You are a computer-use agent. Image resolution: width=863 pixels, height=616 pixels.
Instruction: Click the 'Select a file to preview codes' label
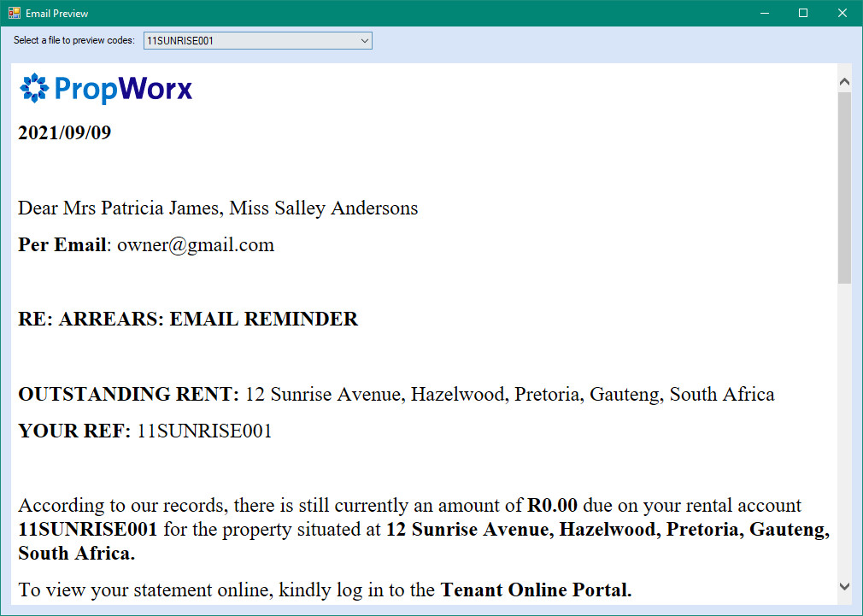tap(74, 40)
